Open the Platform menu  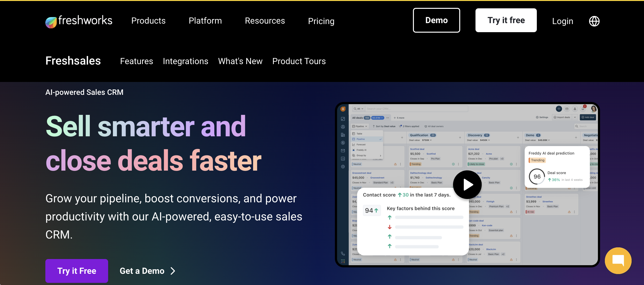click(x=205, y=21)
